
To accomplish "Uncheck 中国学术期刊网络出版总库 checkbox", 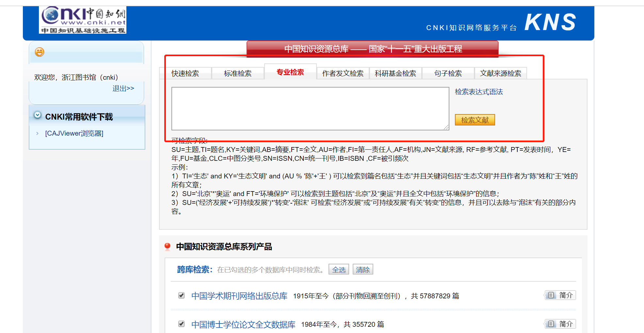I will click(182, 295).
